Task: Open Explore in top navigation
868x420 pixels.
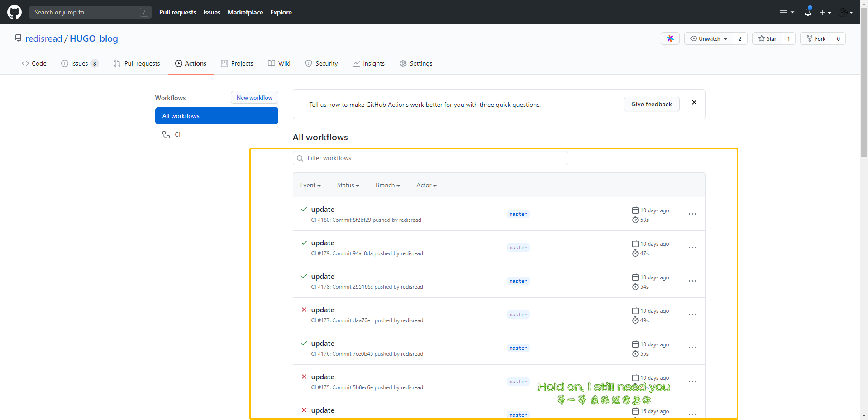Action: [281, 12]
